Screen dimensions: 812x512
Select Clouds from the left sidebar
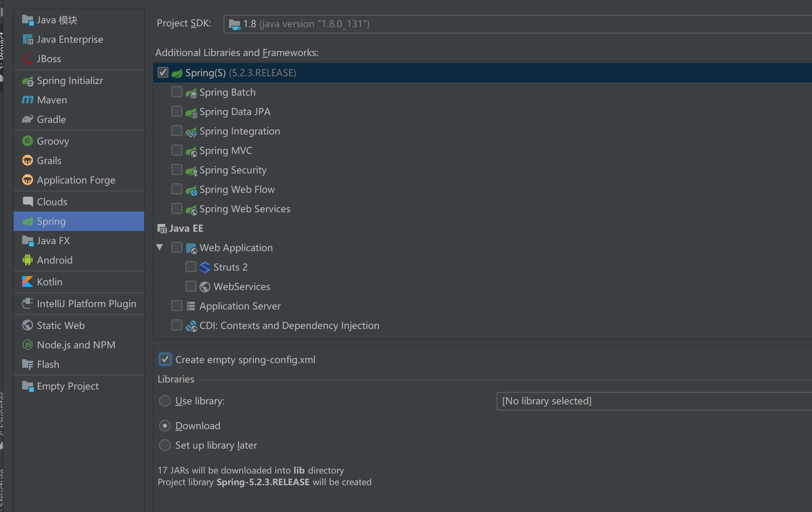click(52, 202)
